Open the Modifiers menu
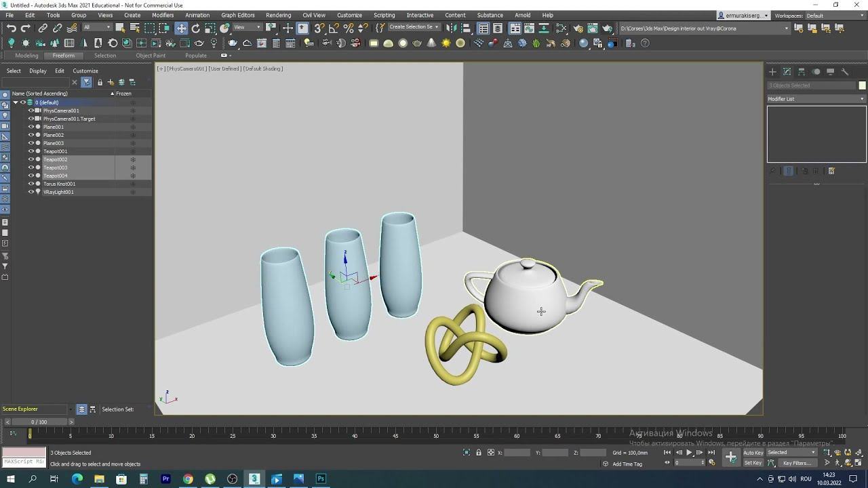The width and height of the screenshot is (868, 488). [x=163, y=15]
